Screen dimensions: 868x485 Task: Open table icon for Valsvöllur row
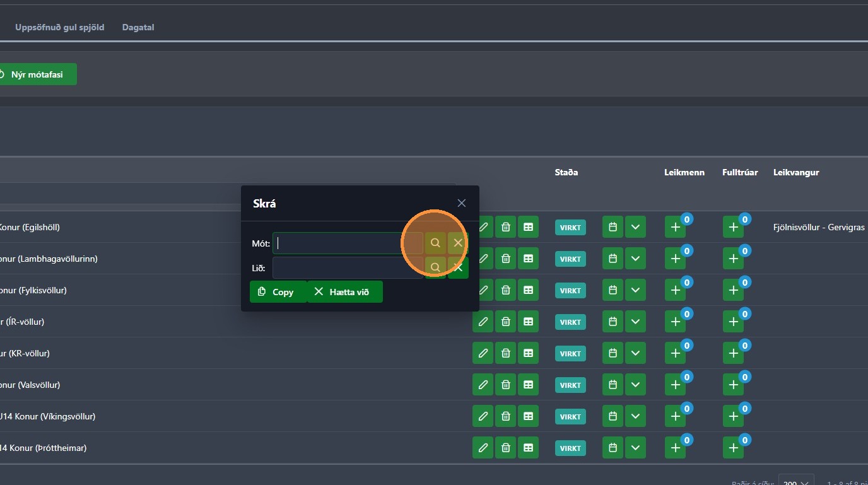click(528, 385)
